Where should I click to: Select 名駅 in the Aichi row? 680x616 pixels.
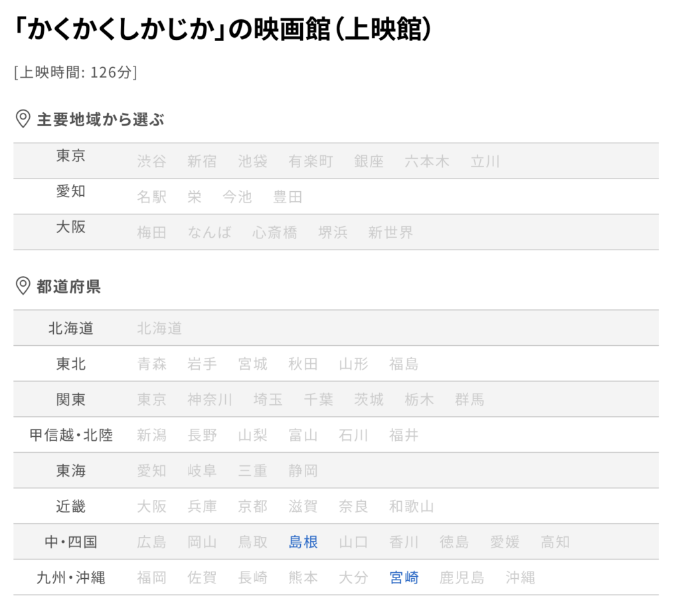(152, 196)
